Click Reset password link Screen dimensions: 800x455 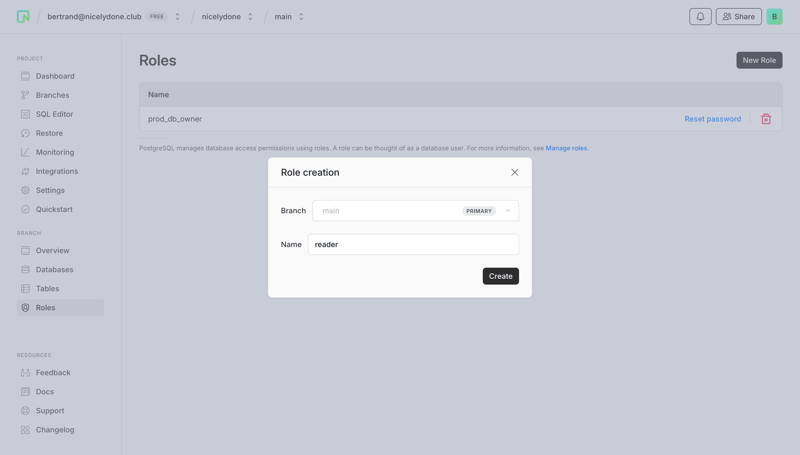[x=712, y=119]
